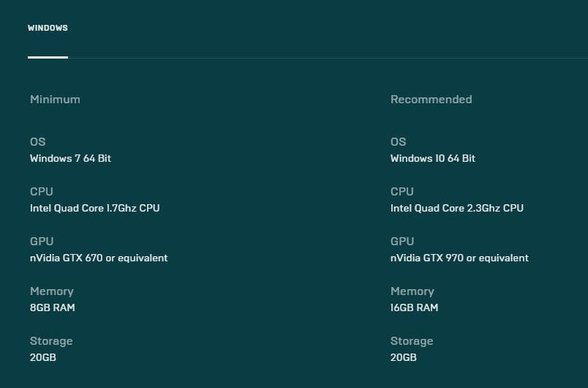The width and height of the screenshot is (588, 388).
Task: Click nVidia GTX 670 or equivalent
Action: [99, 258]
